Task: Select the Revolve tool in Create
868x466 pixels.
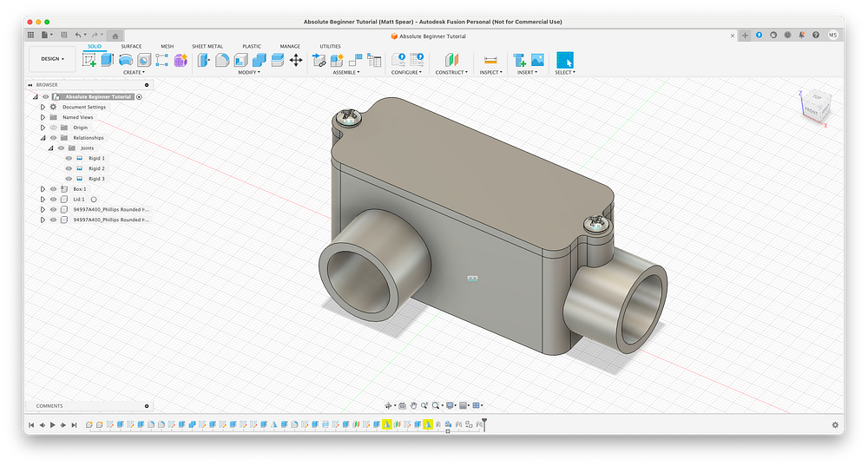Action: (x=126, y=60)
